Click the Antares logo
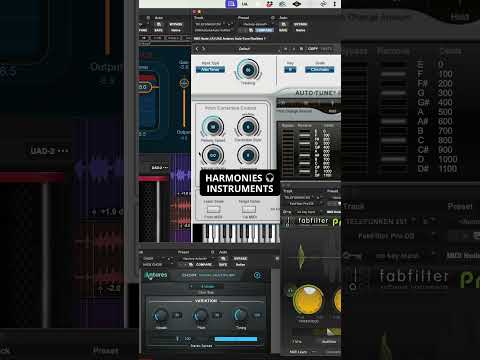Image resolution: width=480 pixels, height=360 pixels. pos(156,275)
